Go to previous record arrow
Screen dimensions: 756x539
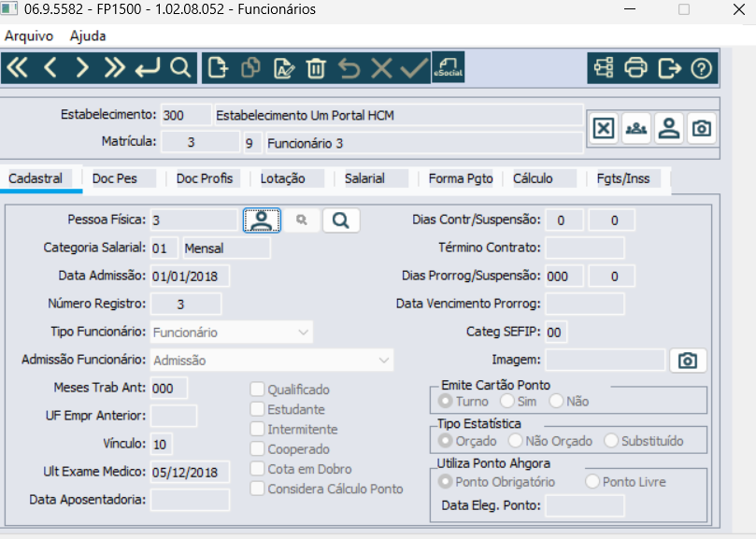(50, 67)
